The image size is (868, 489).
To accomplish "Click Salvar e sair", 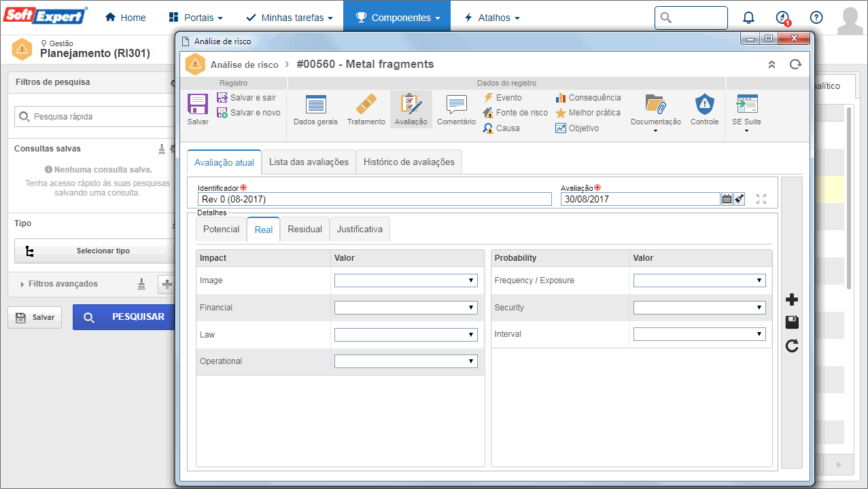I will coord(246,98).
